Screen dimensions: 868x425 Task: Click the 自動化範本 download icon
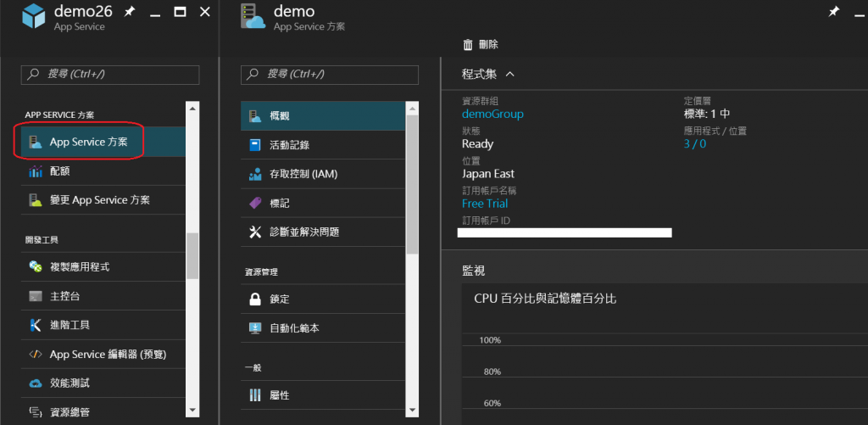pos(255,328)
